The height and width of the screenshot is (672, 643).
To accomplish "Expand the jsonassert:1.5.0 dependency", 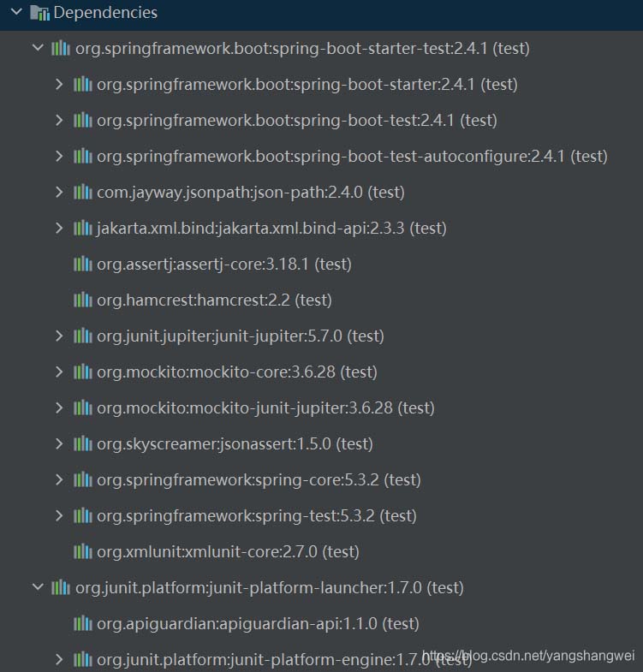I will click(59, 444).
